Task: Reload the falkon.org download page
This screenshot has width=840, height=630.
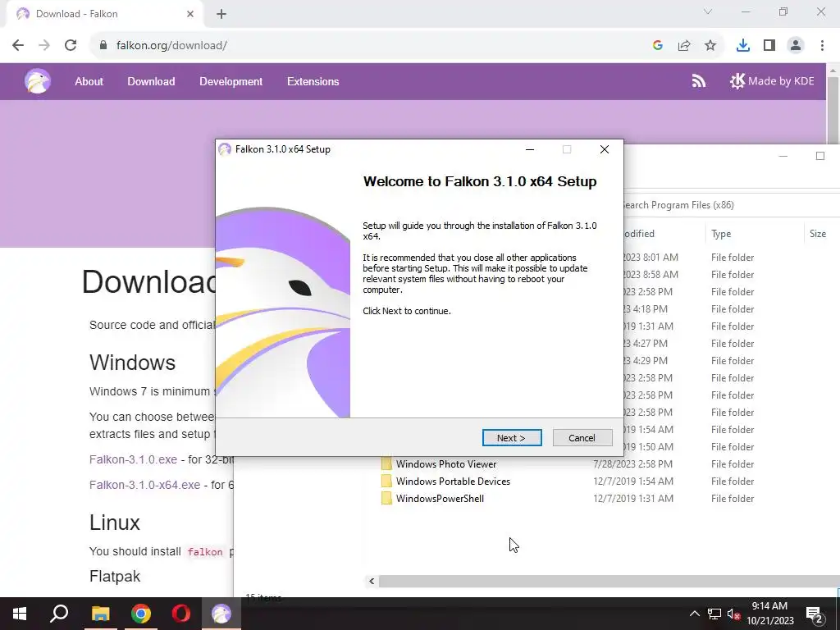Action: [71, 46]
